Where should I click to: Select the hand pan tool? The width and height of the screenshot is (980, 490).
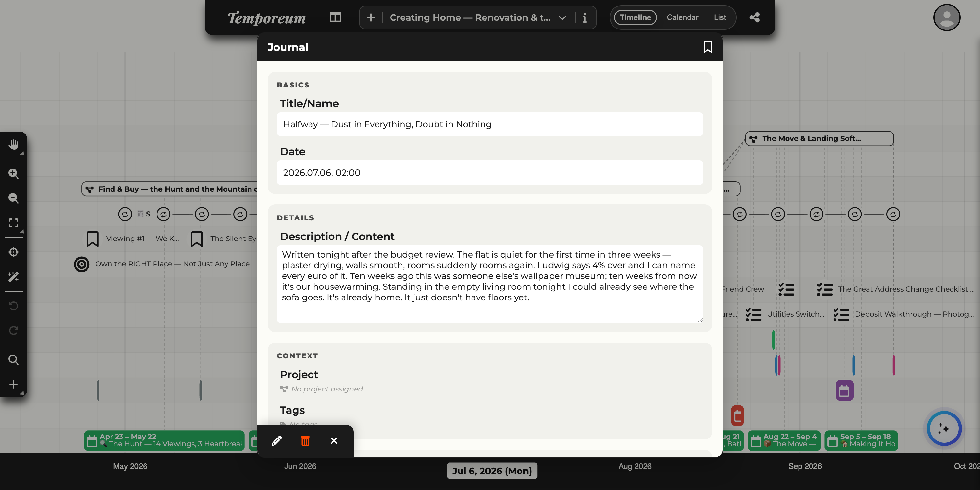(x=14, y=145)
